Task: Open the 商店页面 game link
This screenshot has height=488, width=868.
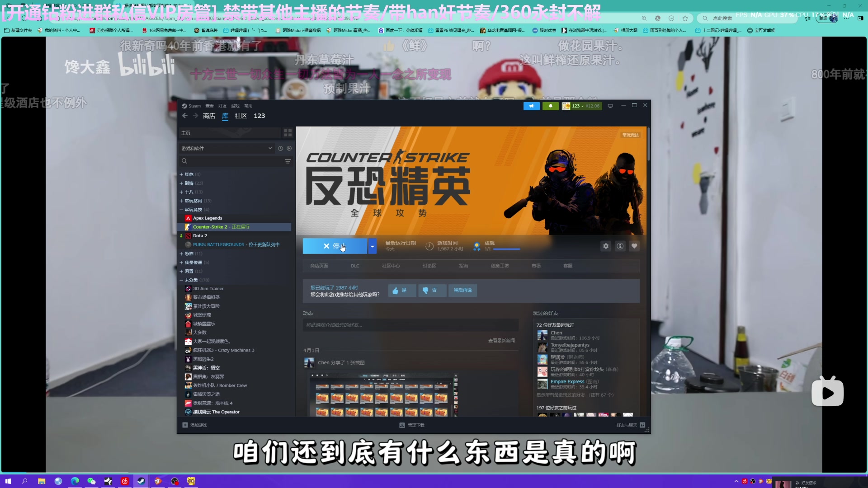Action: 319,266
